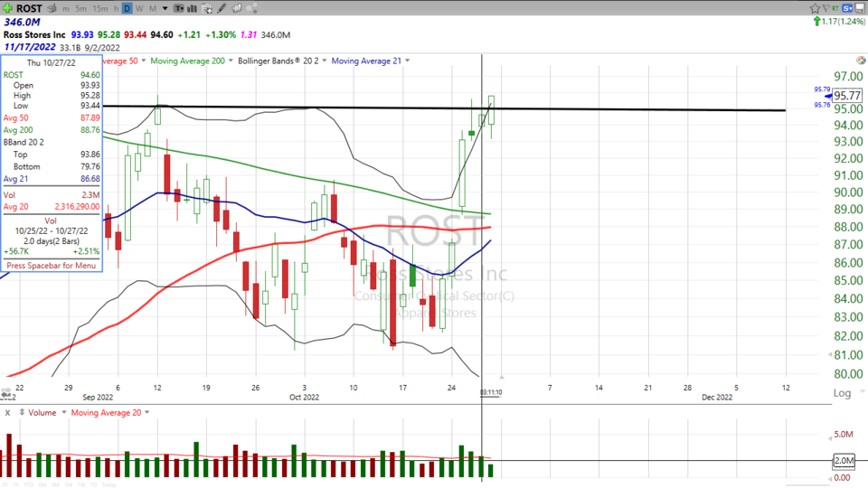Click the Moving Average 200 label
Image resolution: width=868 pixels, height=488 pixels.
click(188, 61)
